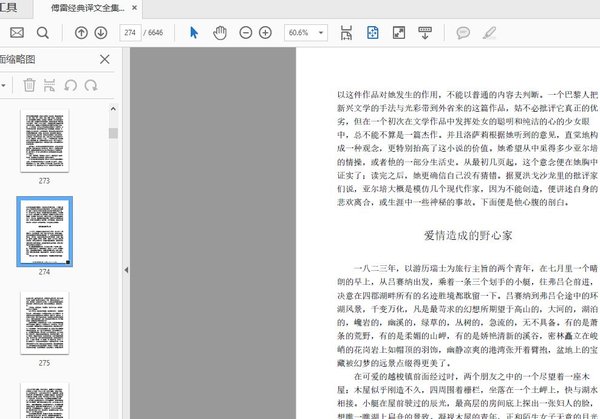Delete selected page with trash icon

click(30, 86)
